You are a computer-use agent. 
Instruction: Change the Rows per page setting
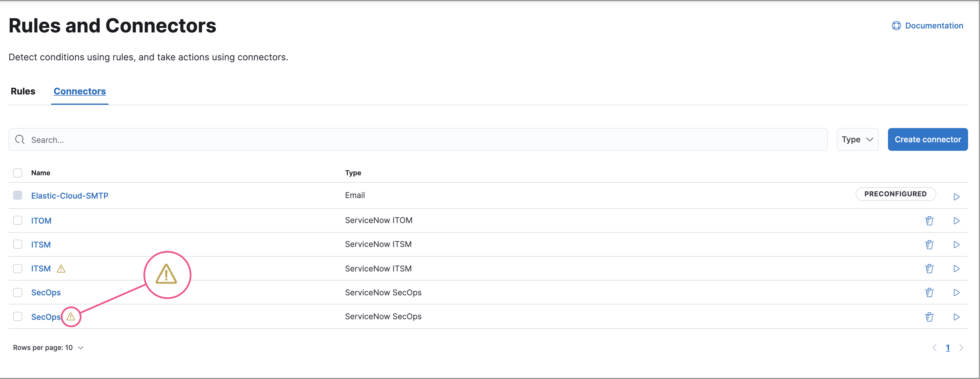[x=48, y=347]
